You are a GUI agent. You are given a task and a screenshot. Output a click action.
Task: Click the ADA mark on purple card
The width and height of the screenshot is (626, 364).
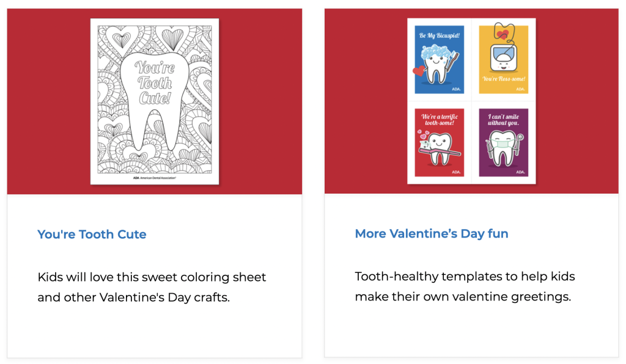(521, 172)
